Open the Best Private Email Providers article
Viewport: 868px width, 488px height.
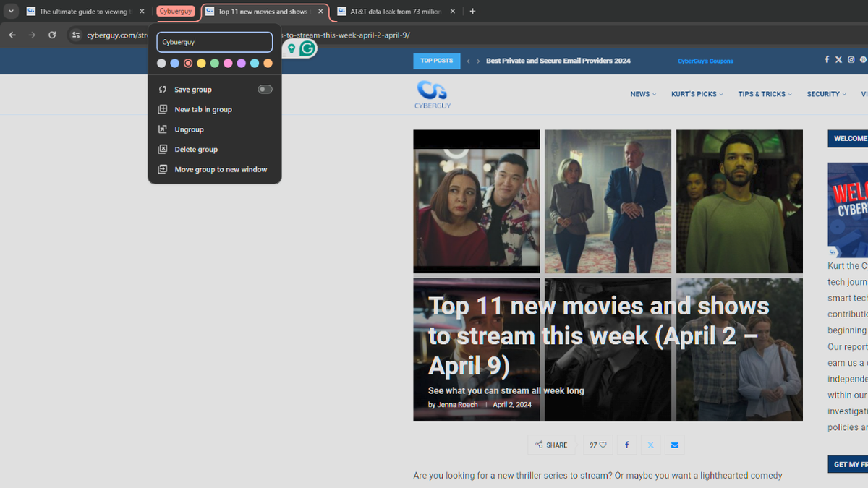point(557,61)
